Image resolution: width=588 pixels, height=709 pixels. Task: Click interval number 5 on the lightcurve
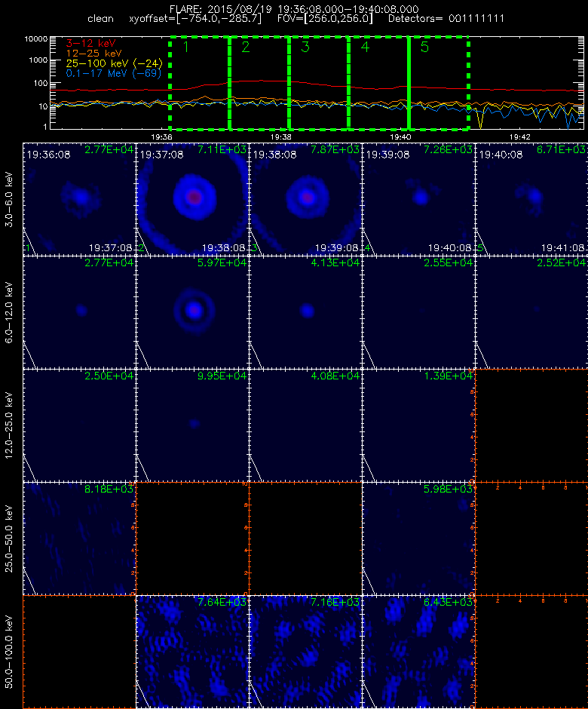[x=424, y=47]
